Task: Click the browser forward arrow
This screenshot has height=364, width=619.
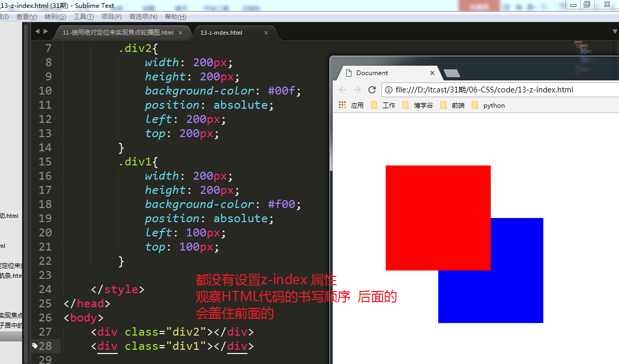Action: (x=357, y=90)
